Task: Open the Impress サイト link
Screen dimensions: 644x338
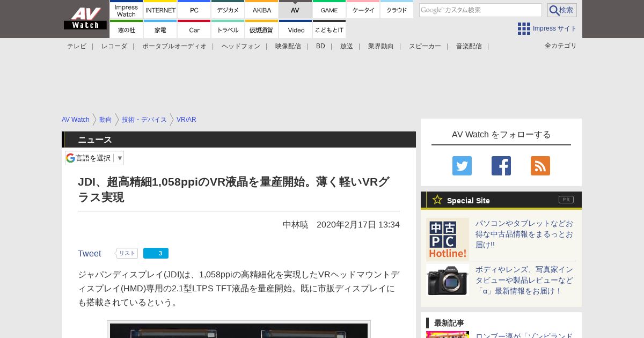Action: coord(555,28)
